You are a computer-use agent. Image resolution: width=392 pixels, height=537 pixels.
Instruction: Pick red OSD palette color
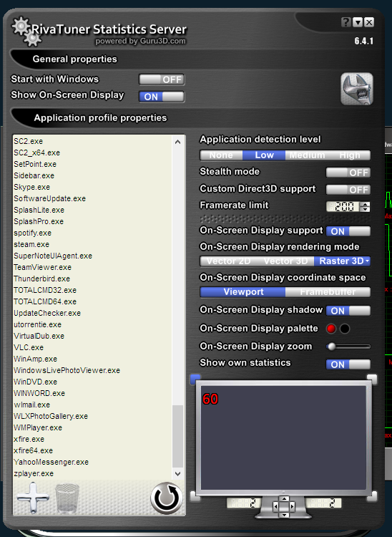click(331, 329)
